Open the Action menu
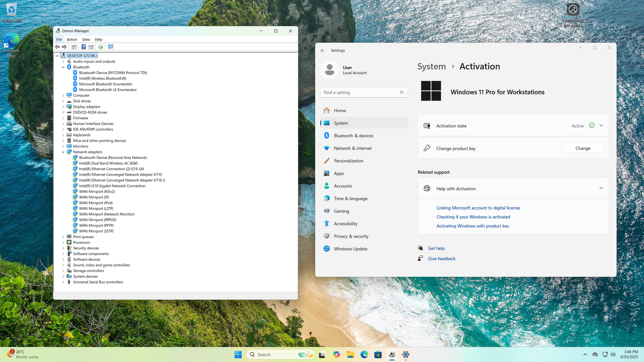The width and height of the screenshot is (644, 362). [72, 39]
